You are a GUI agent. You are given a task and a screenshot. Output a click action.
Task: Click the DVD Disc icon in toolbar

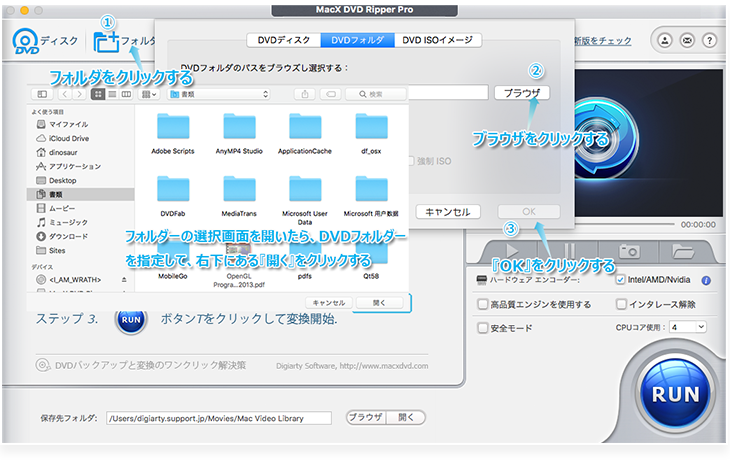26,41
